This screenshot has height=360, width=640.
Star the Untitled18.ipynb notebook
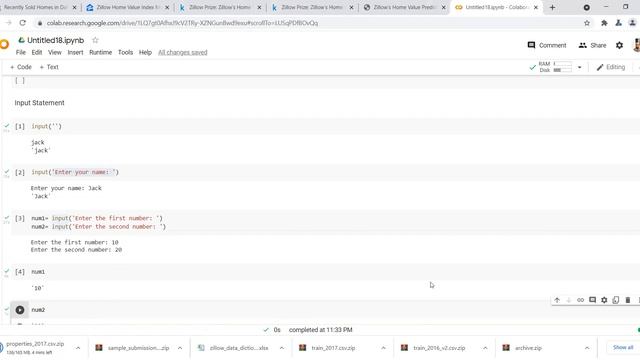tap(95, 40)
